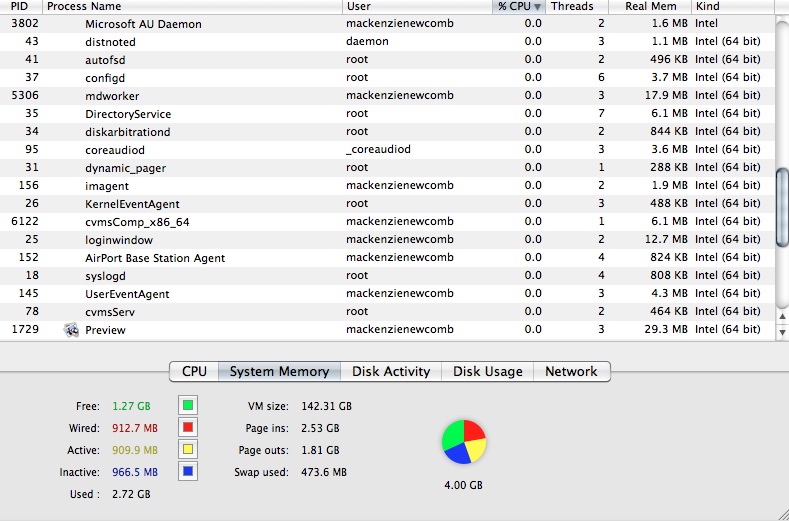Open the green Free memory color swatch
This screenshot has height=521, width=789.
[188, 405]
